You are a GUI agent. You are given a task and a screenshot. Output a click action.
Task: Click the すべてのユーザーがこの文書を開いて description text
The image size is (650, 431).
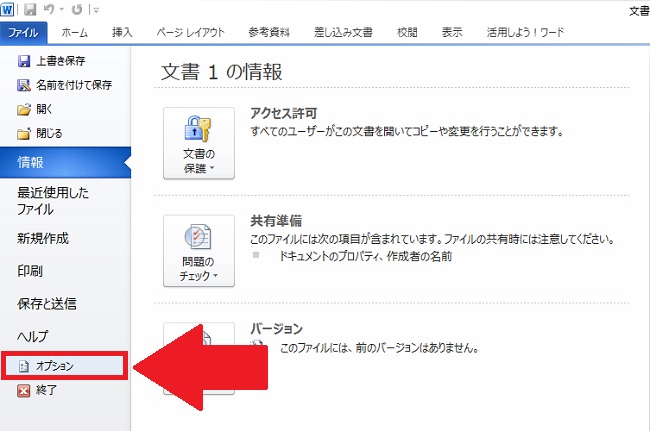coord(407,132)
